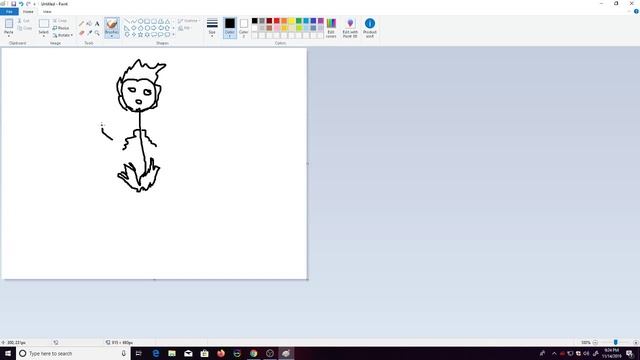Open Chrome from the taskbar

253,353
